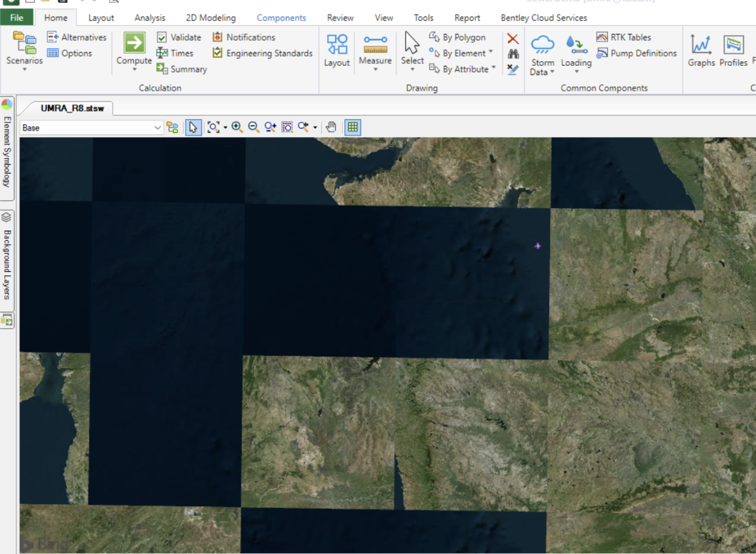
Task: Click Engineering Standards button
Action: 263,53
